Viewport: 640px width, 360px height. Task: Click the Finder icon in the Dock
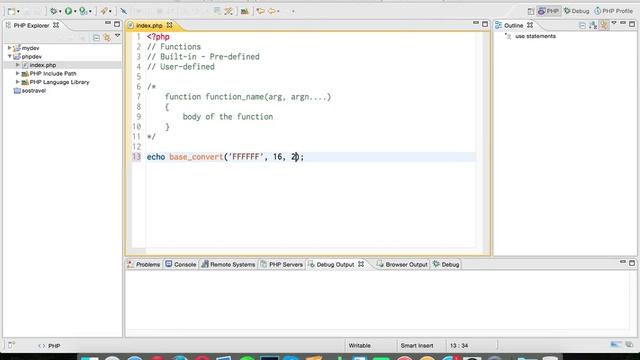coord(90,358)
